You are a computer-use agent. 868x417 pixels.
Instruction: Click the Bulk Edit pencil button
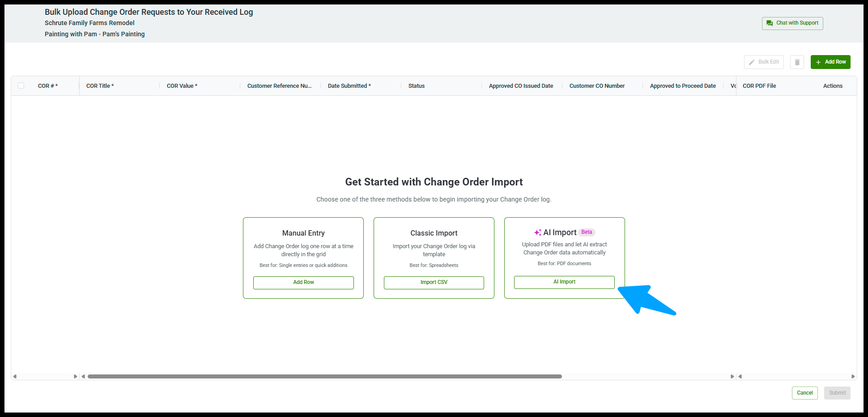(x=764, y=62)
